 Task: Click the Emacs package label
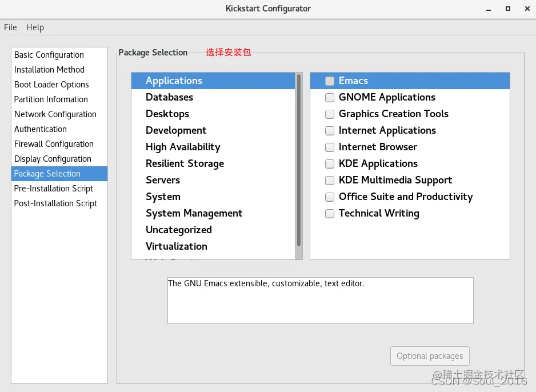(x=353, y=81)
